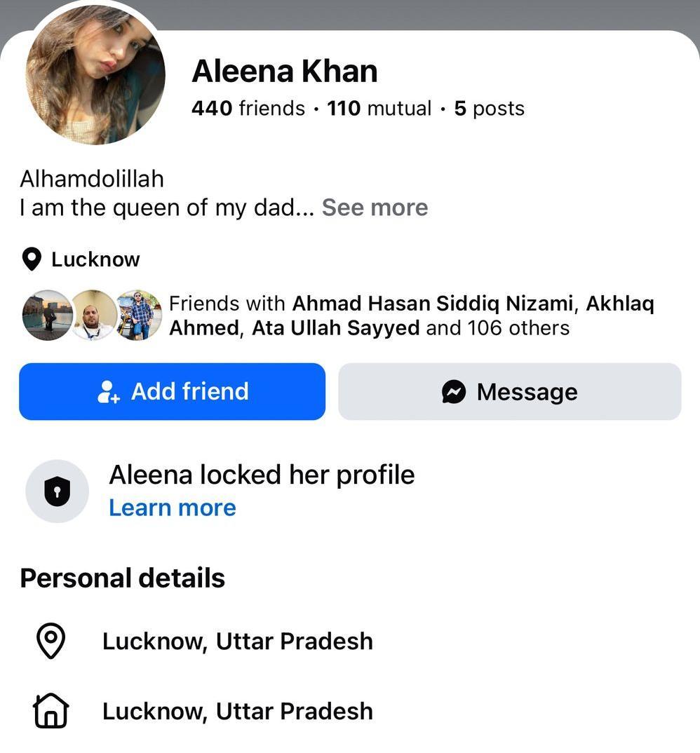The image size is (700, 753).
Task: Open Aleena Khan's profile picture
Action: pos(95,74)
